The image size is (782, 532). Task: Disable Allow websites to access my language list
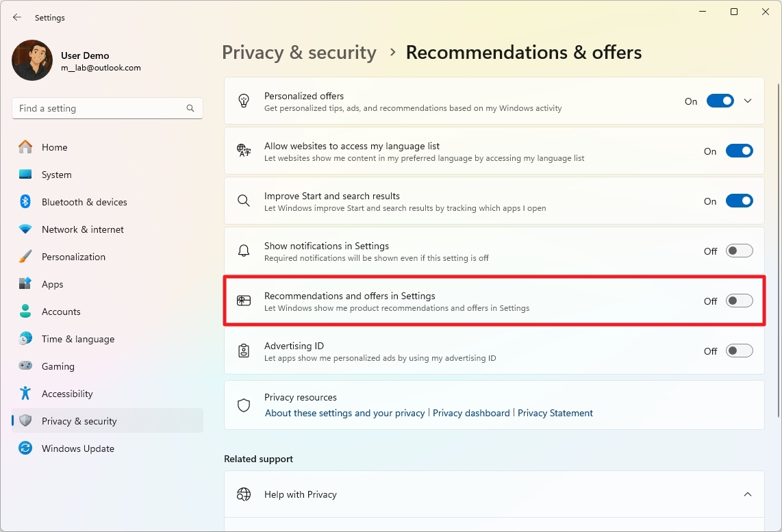740,151
